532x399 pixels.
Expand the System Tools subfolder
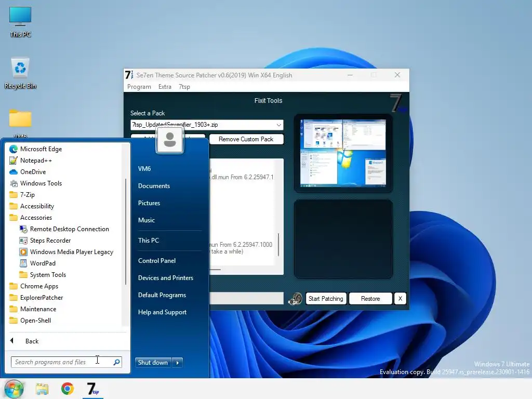(x=47, y=275)
